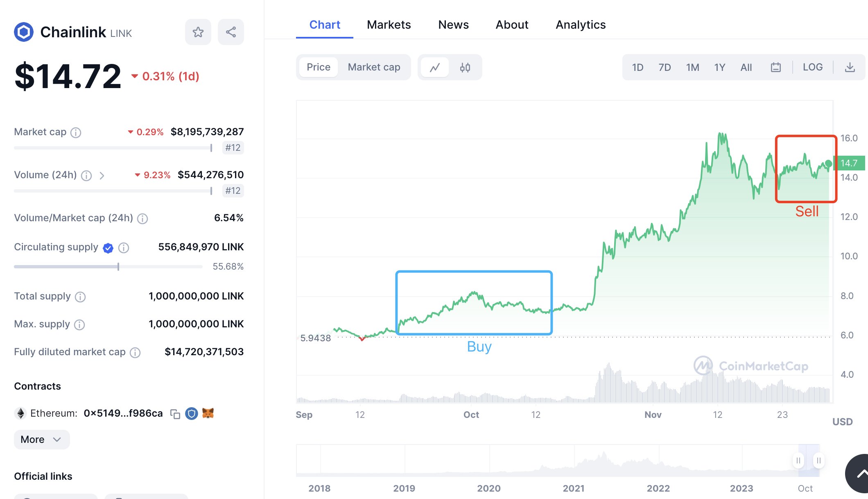Copy the Ethereum contract address

tap(175, 414)
